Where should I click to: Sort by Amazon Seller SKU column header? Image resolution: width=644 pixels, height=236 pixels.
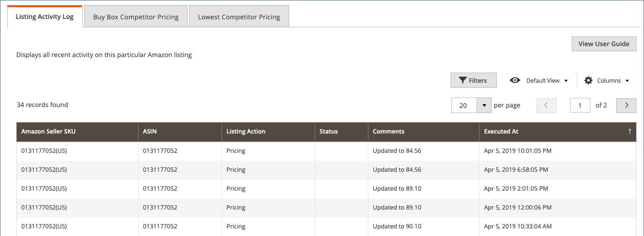(49, 131)
